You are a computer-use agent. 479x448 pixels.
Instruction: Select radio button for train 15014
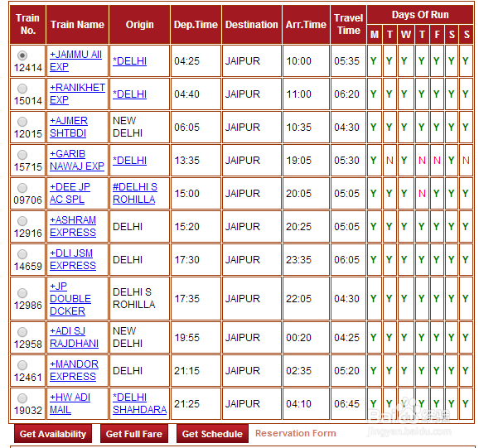click(x=22, y=89)
